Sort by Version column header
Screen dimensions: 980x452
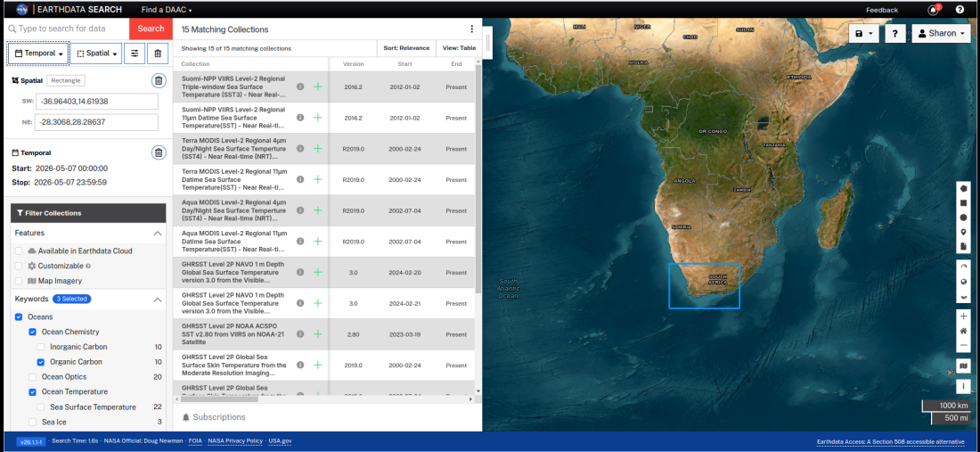pyautogui.click(x=353, y=64)
